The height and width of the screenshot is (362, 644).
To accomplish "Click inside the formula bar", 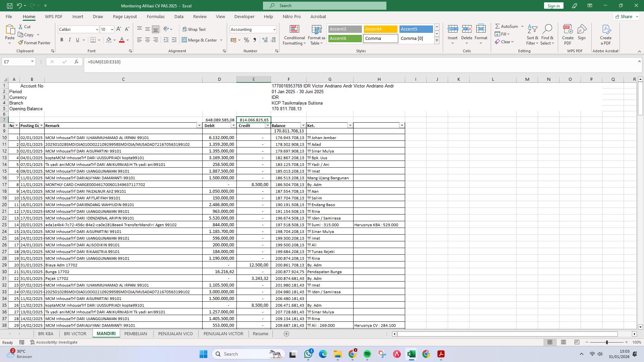I will tap(235, 62).
